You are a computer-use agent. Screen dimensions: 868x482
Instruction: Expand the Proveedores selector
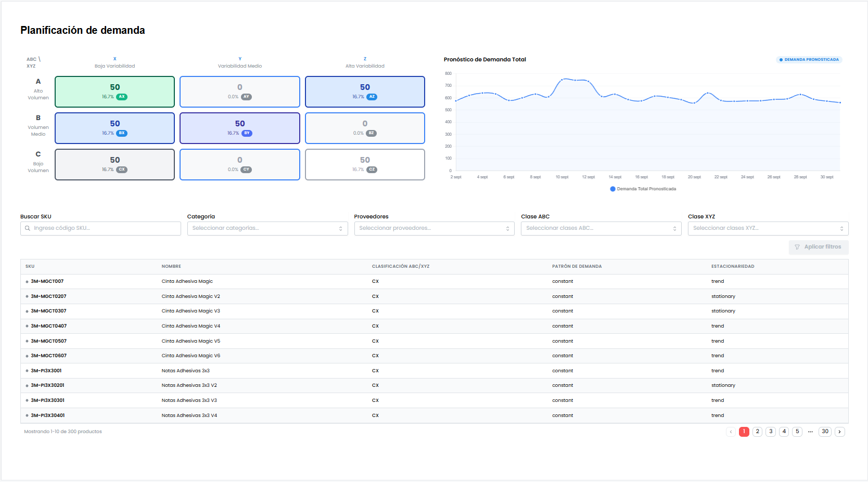coord(434,228)
